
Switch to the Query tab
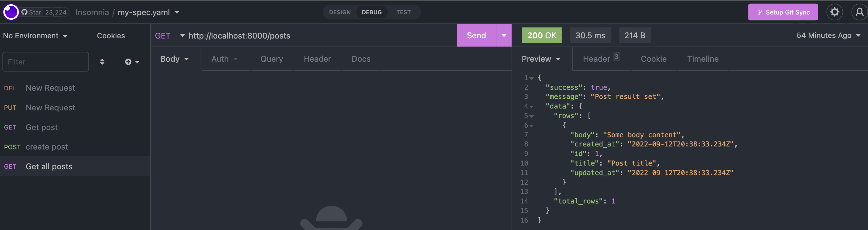point(272,59)
